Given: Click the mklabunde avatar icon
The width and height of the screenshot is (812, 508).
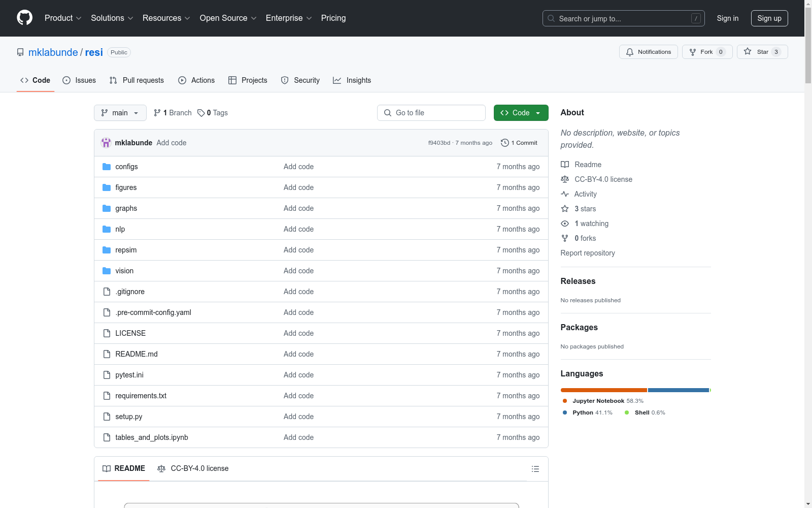Looking at the screenshot, I should (x=106, y=143).
